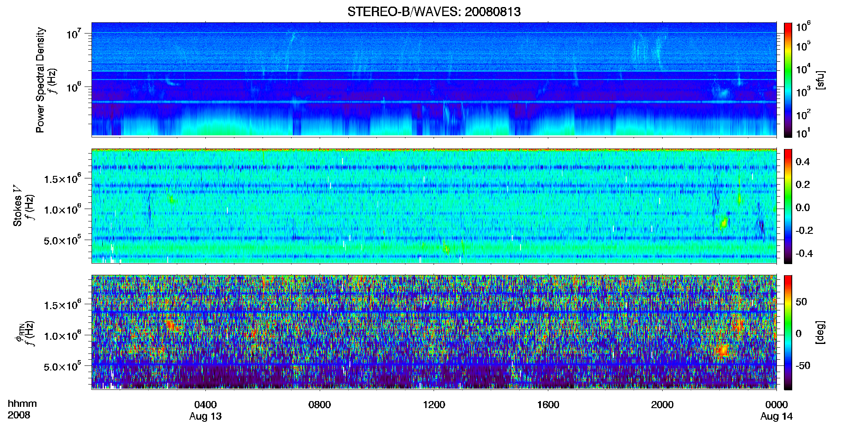Click the 2000 time tick label
The image size is (868, 447).
pos(662,404)
